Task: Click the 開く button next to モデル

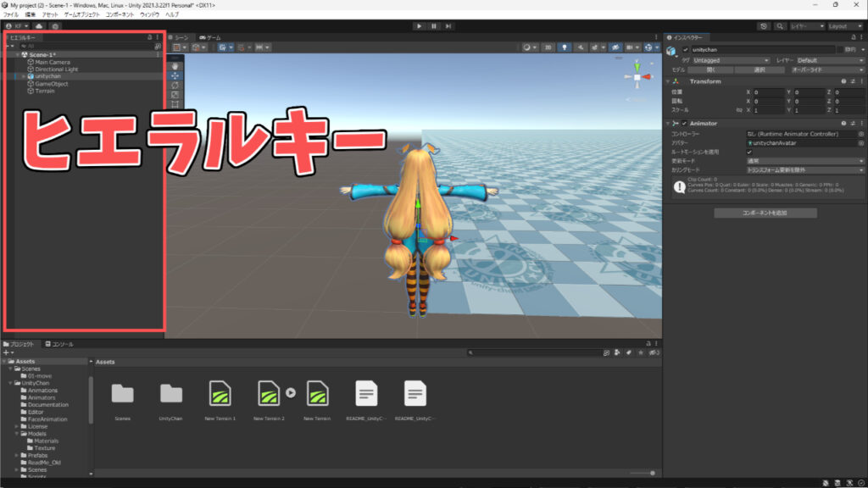Action: point(710,69)
